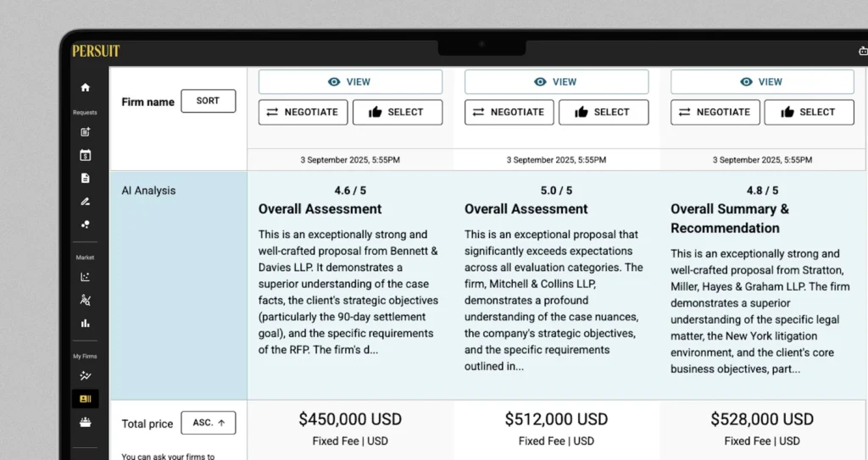
Task: Select the highlighted yellow card icon under My Firms
Action: point(85,398)
